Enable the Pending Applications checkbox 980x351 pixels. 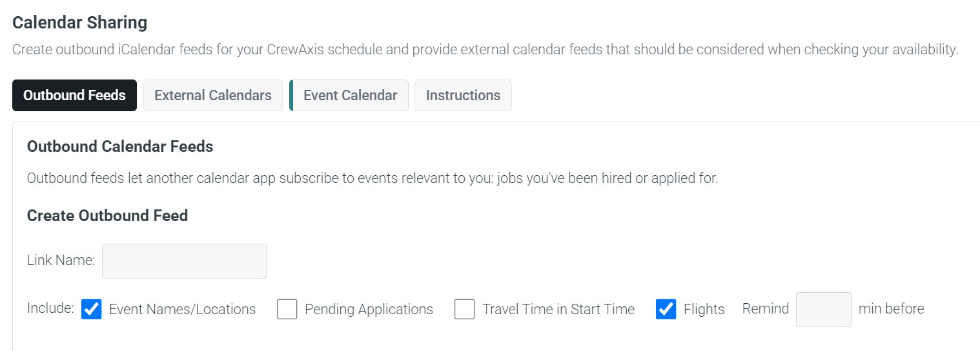click(287, 309)
